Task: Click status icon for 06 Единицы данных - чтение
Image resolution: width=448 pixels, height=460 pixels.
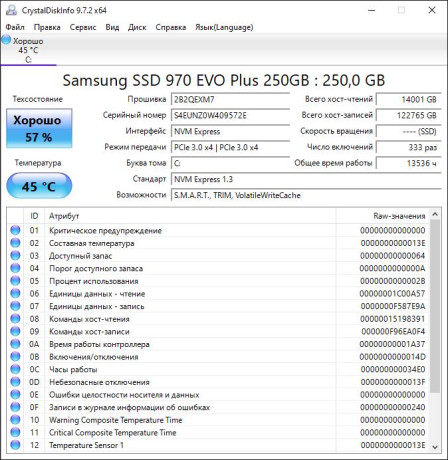Action: coord(15,294)
